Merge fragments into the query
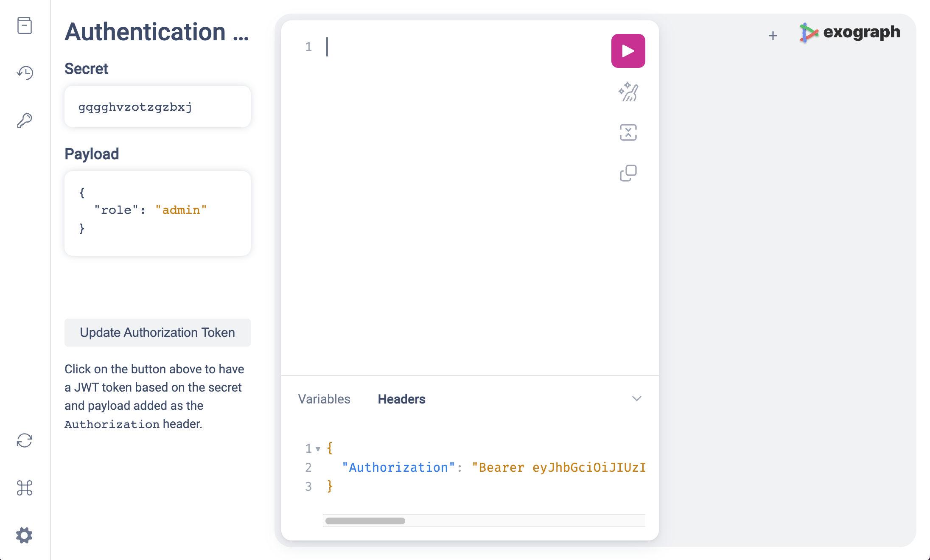 click(628, 132)
